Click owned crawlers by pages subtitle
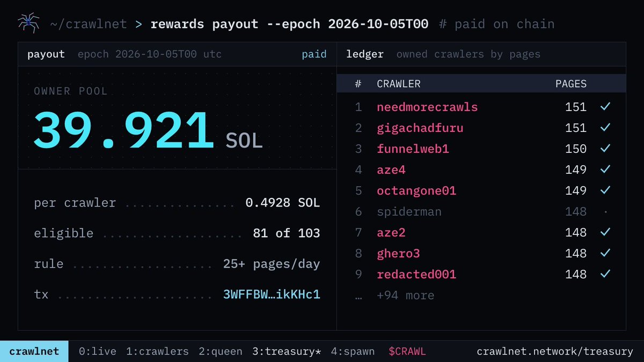644x362 pixels. click(469, 54)
